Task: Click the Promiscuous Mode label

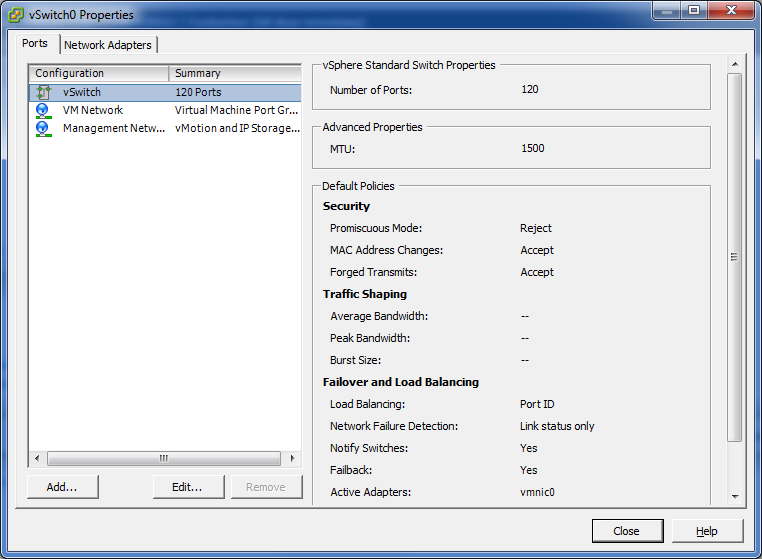Action: pos(376,228)
